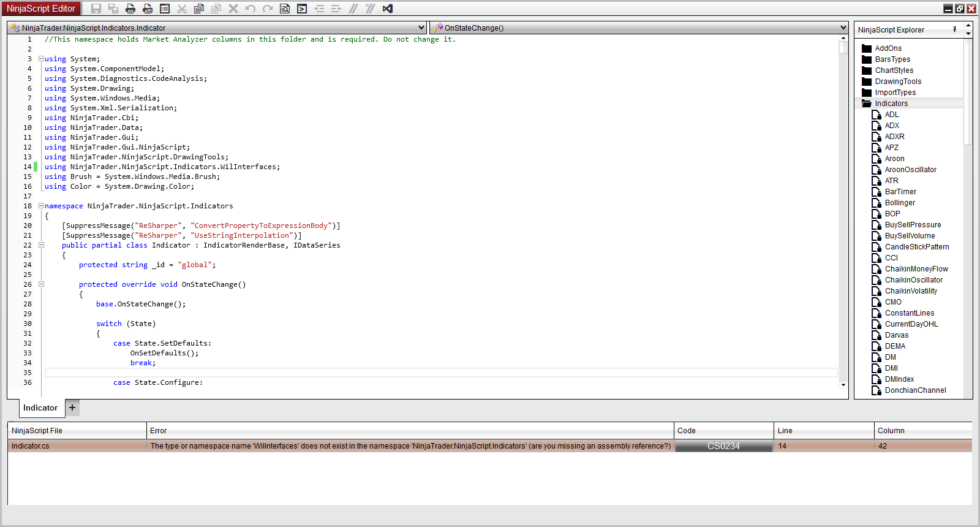The width and height of the screenshot is (980, 527).
Task: Open Print Preview from the toolbar
Action: 148,9
